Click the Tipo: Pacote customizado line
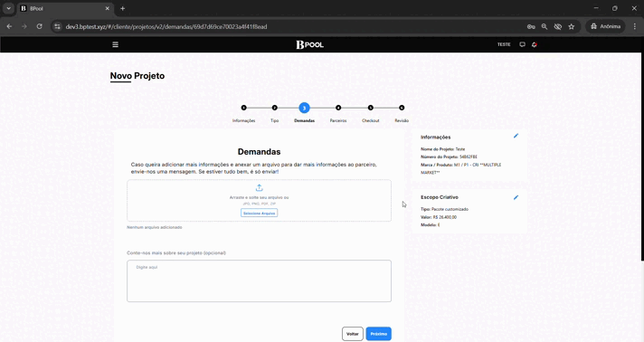This screenshot has width=644, height=342. (x=444, y=209)
